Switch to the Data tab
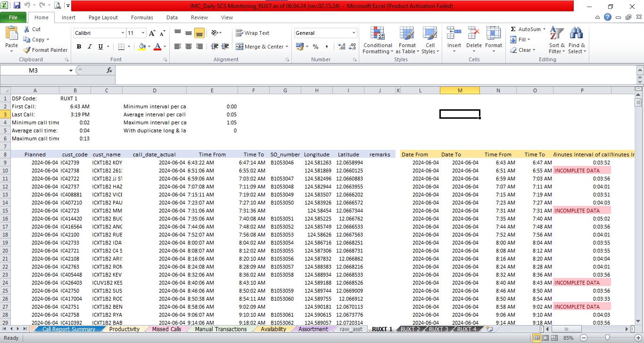 (x=172, y=17)
